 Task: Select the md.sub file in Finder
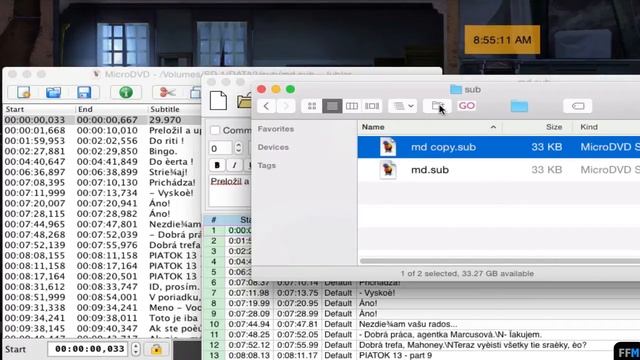click(499, 170)
